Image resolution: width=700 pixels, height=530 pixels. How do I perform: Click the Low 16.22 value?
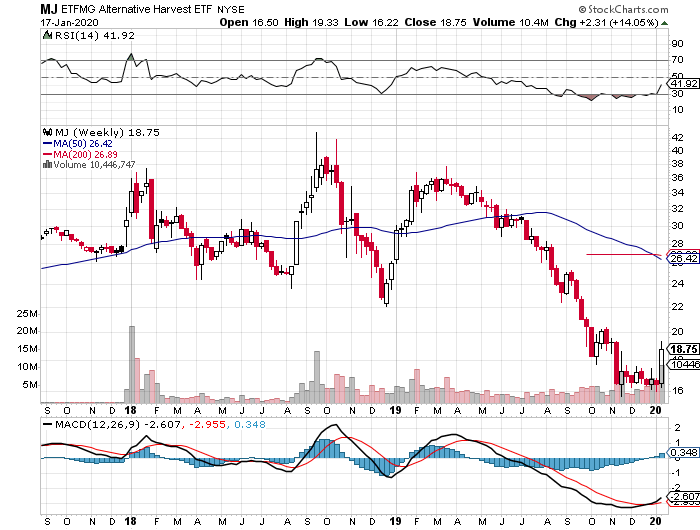(371, 22)
